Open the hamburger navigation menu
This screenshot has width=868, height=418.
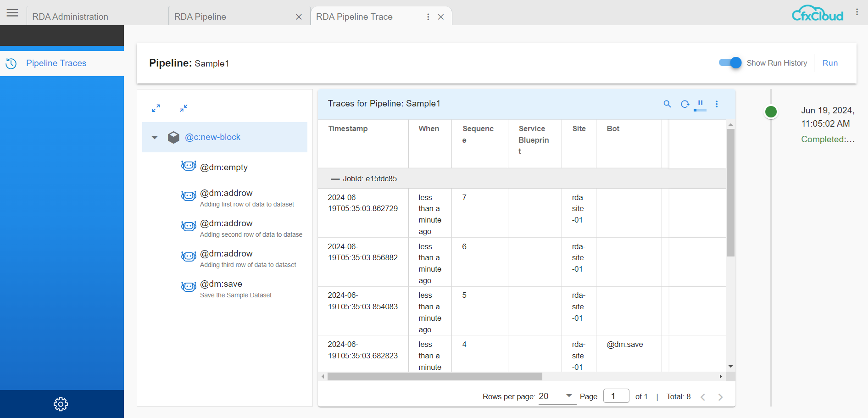(12, 13)
